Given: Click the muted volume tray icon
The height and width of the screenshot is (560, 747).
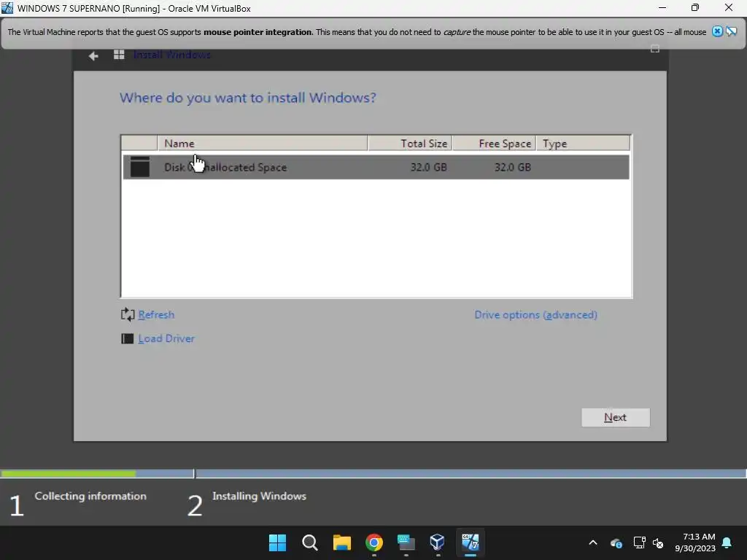Looking at the screenshot, I should pos(659,542).
